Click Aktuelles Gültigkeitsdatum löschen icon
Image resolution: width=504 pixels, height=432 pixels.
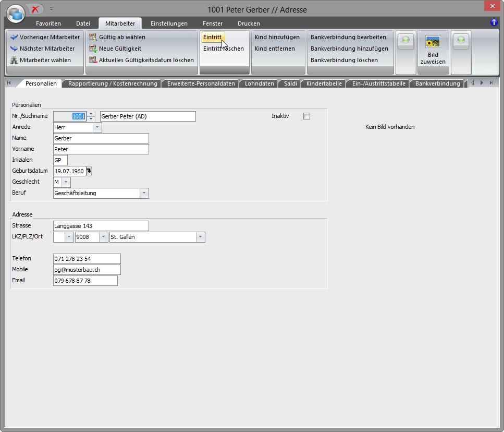pyautogui.click(x=93, y=61)
